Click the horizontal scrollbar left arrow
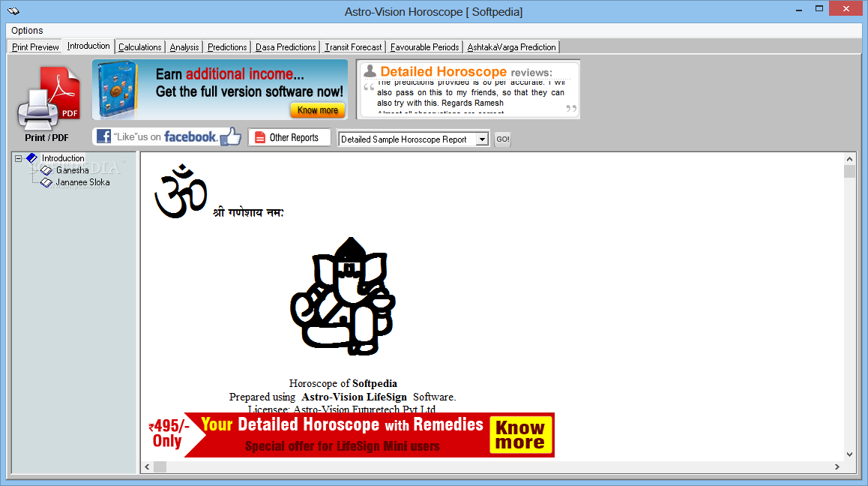This screenshot has width=868, height=486. [x=147, y=467]
